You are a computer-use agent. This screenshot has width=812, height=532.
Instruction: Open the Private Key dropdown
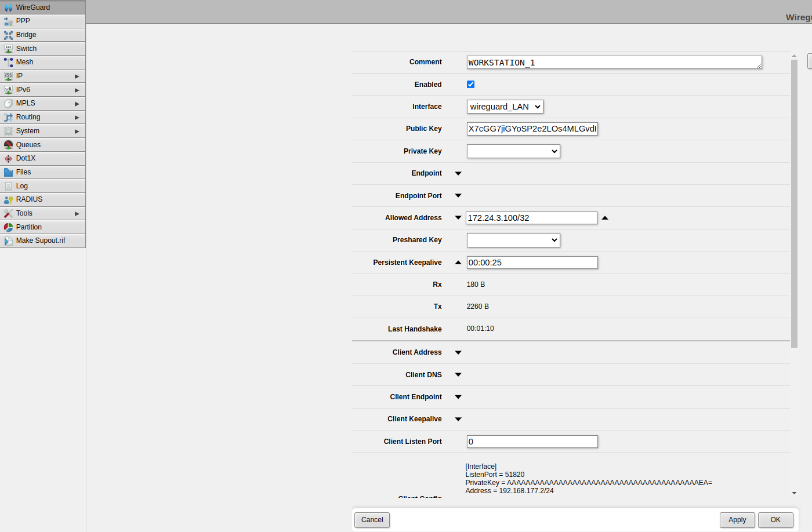513,151
